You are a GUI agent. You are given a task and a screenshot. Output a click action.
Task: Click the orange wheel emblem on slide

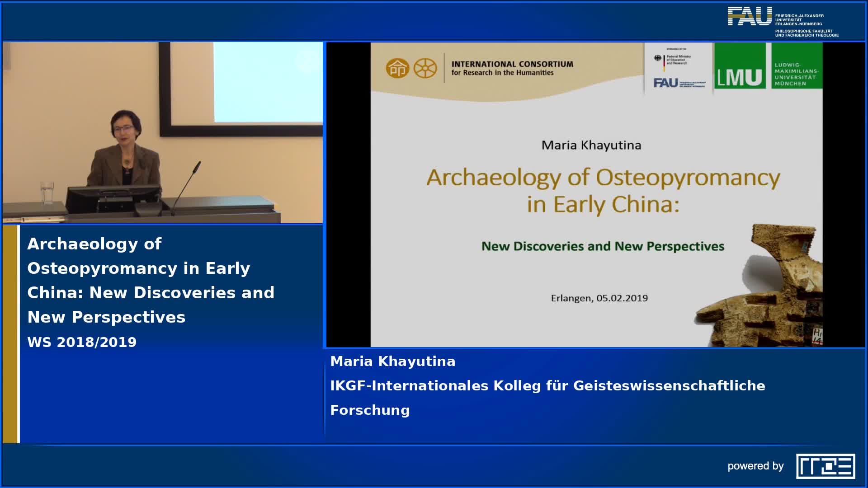tap(425, 69)
